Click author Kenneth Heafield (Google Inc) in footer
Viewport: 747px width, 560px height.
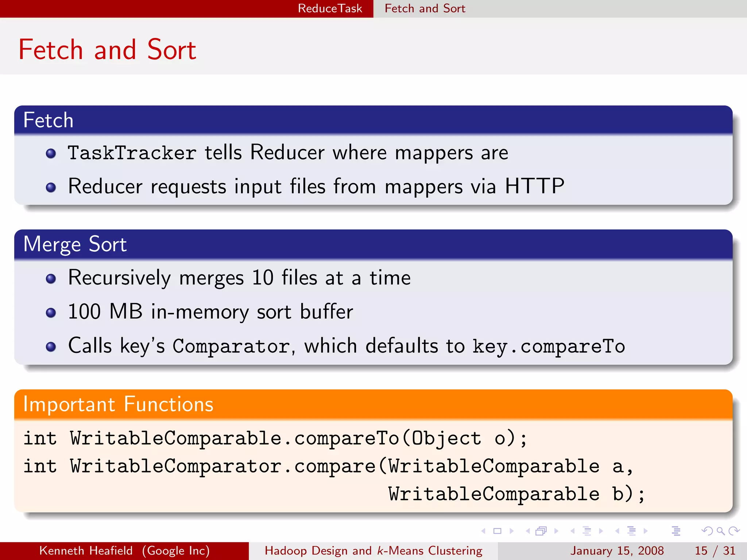pos(124,551)
